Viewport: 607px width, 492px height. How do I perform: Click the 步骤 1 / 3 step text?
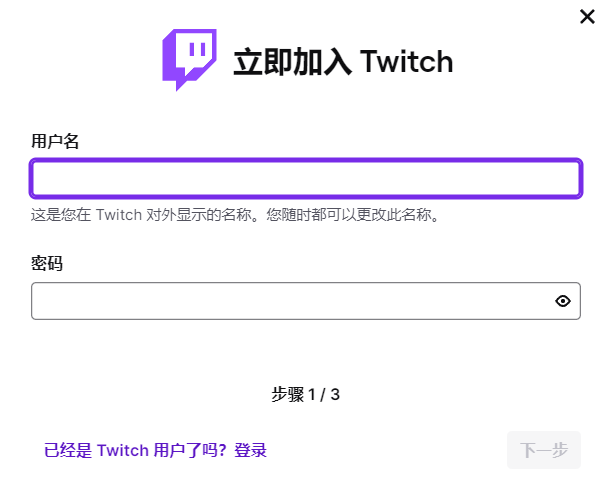[305, 395]
